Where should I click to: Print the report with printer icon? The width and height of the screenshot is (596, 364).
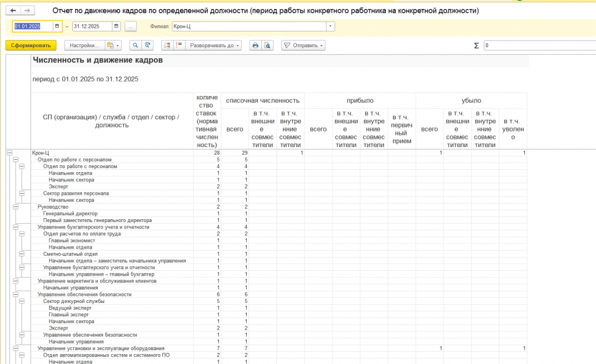(x=255, y=45)
